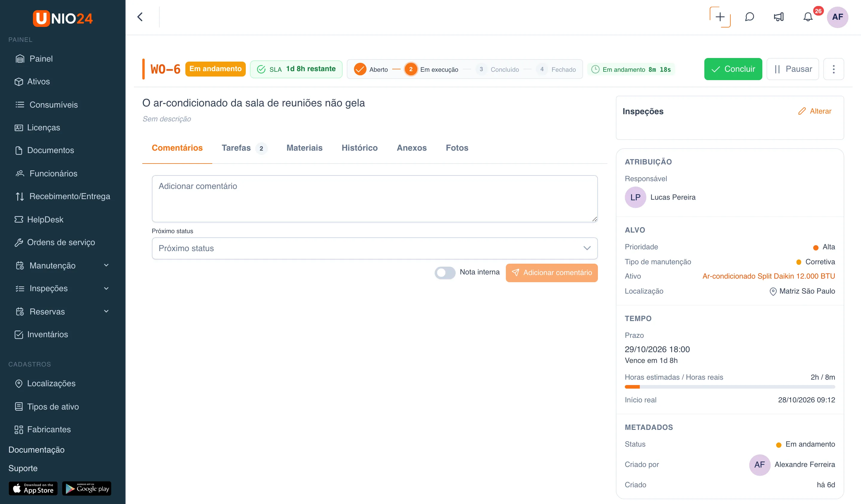Switch to the Histórico tab

[x=359, y=148]
